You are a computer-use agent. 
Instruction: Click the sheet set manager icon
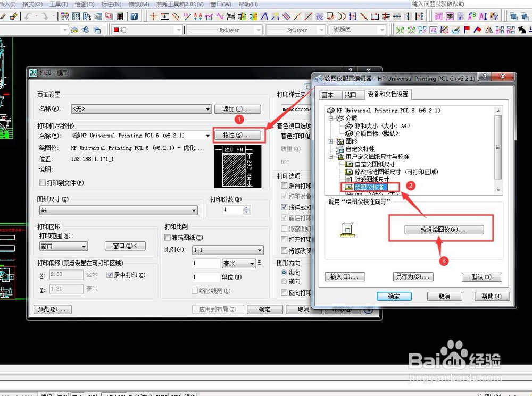click(98, 16)
